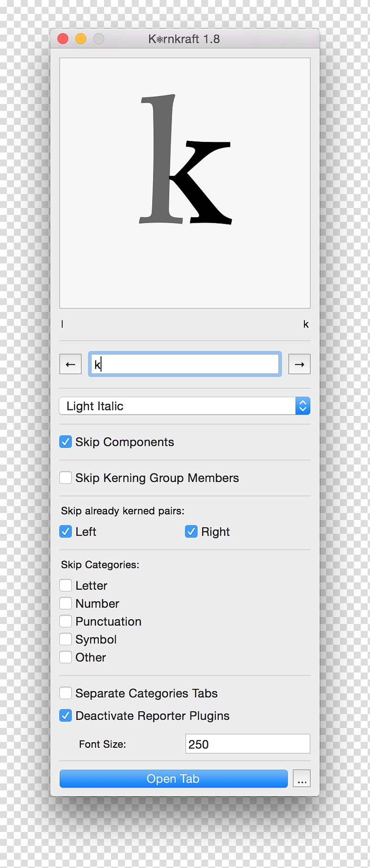Uncheck Deactivate Reporter Plugins
The image size is (370, 868).
pyautogui.click(x=66, y=715)
